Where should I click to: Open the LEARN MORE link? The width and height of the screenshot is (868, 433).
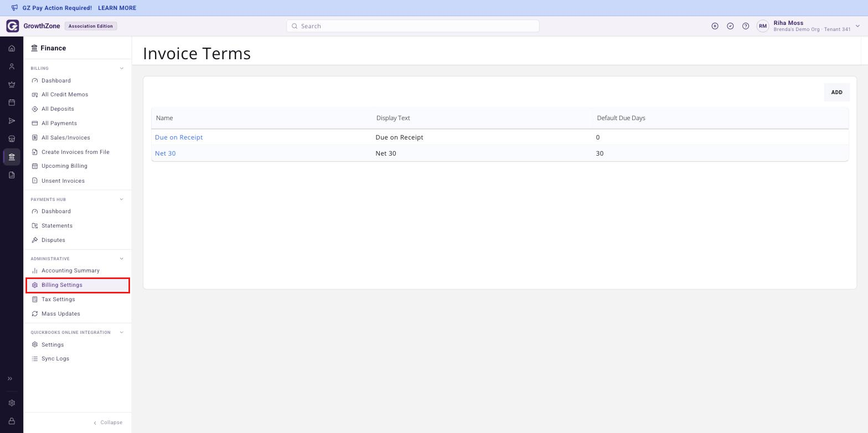[x=117, y=8]
